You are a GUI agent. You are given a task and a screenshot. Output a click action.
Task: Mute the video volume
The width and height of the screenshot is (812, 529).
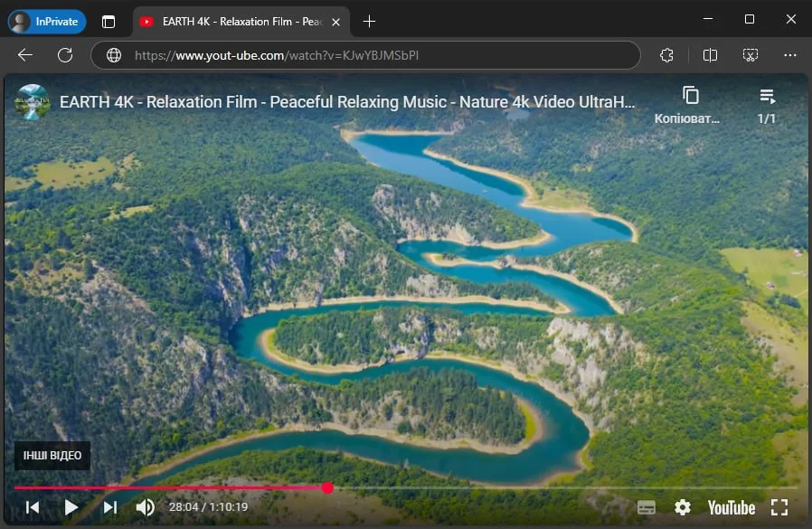[x=146, y=507]
